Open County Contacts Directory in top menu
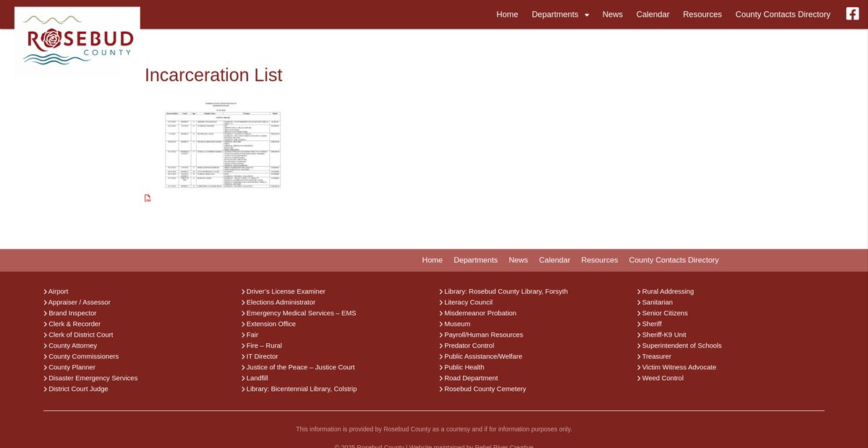868x448 pixels. point(783,14)
